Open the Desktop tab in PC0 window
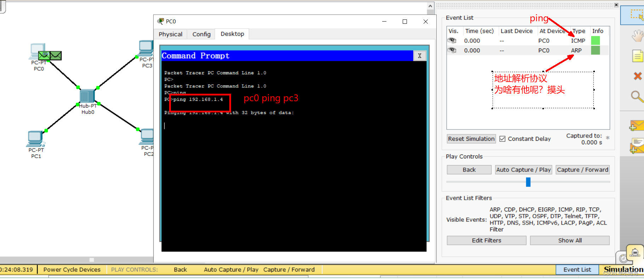This screenshot has width=644, height=279. (x=232, y=34)
